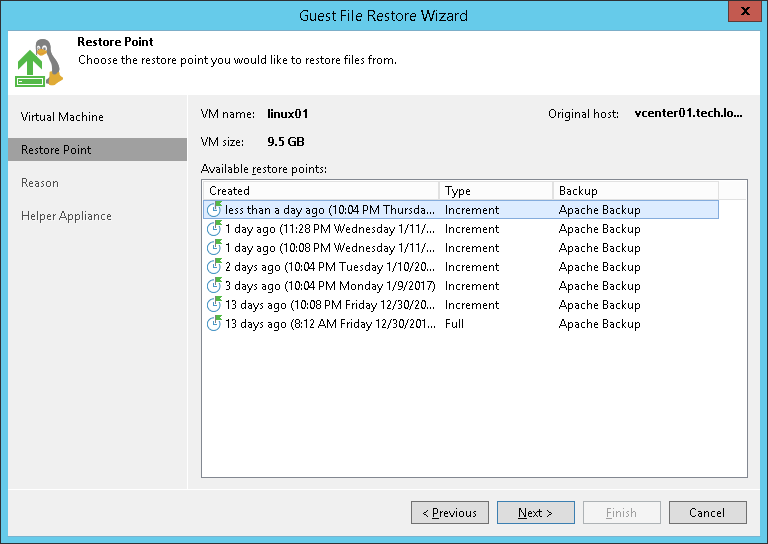Click the Linux penguin restore icon

tap(39, 63)
